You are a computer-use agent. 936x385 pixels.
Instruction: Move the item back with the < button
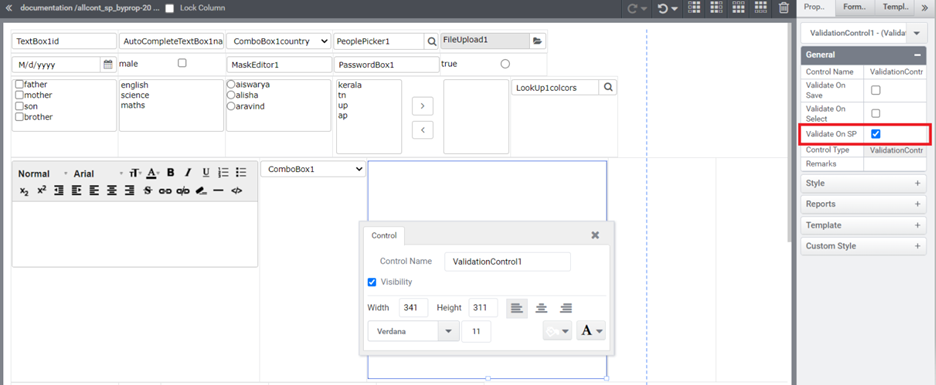coord(423,129)
